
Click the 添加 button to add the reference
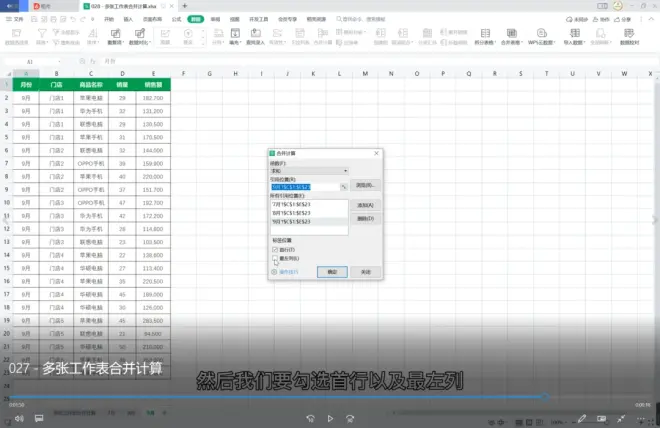tap(365, 205)
